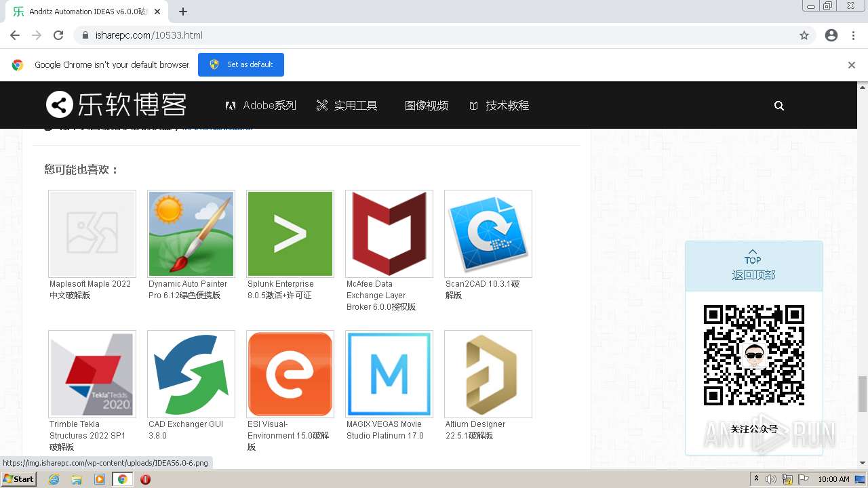Click Trimble Tekla Structures 2022 SP1 link
Viewport: 868px width, 488px height.
87,436
